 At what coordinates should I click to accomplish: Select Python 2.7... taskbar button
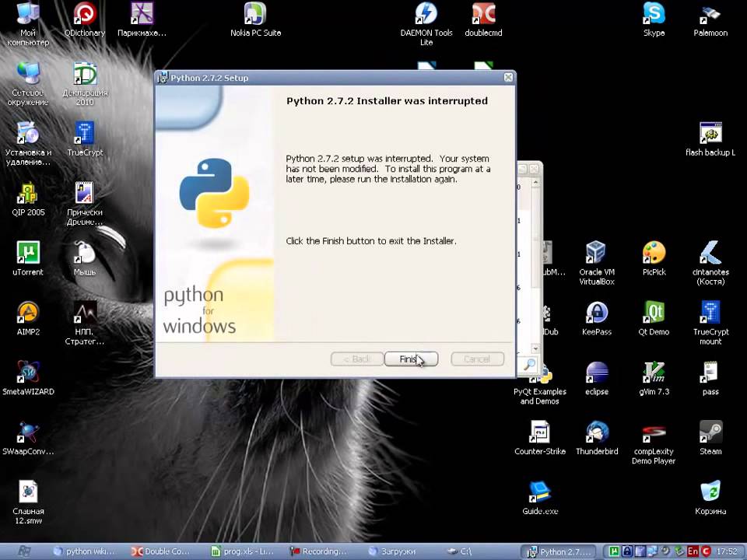pos(559,551)
